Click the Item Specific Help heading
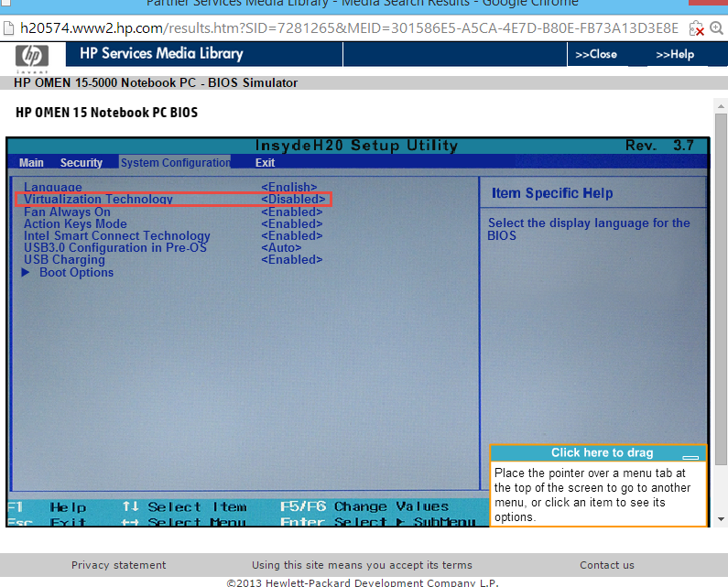 (x=552, y=192)
